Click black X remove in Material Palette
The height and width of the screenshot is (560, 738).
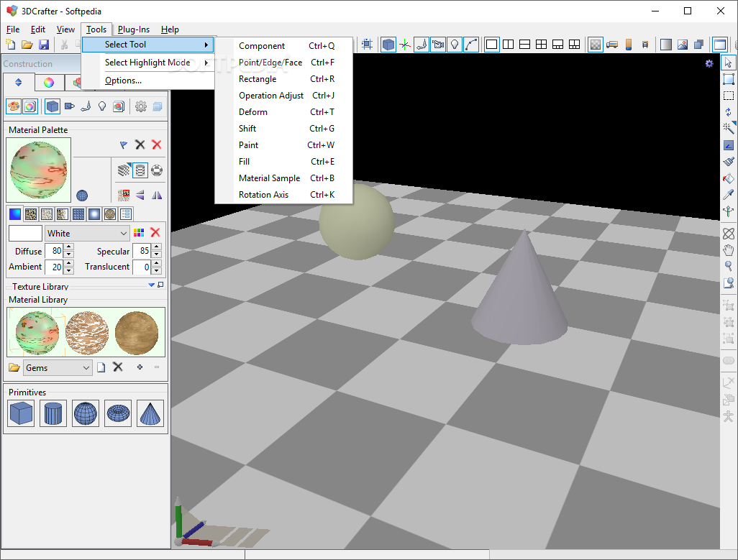coord(140,144)
